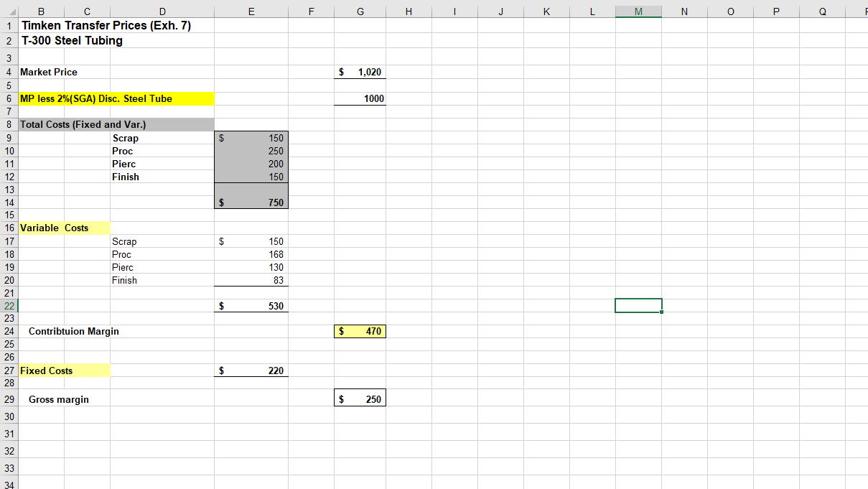Click the gray 'Total Costs (Fixed and Var.)' header cell
Screen dimensions: 868x489
[x=116, y=124]
